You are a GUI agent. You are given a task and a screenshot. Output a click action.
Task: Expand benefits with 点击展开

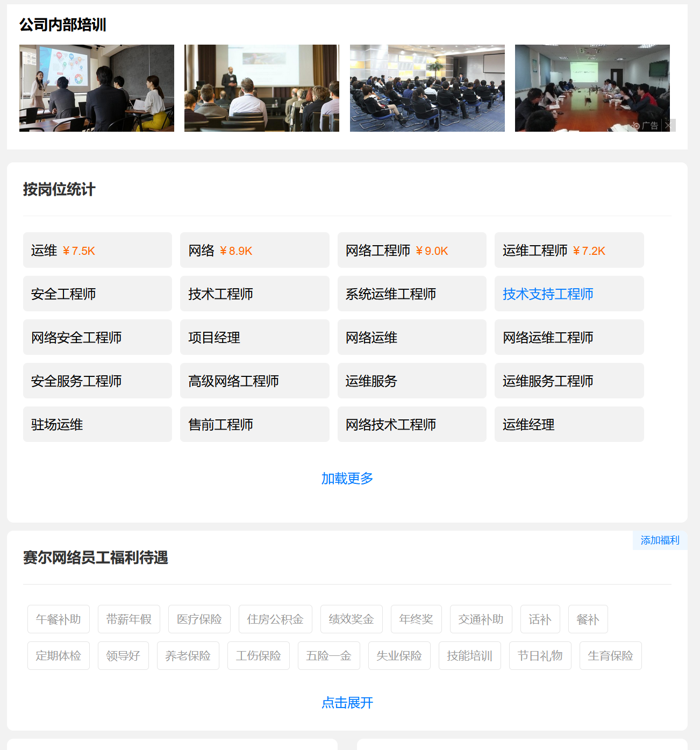click(x=347, y=703)
